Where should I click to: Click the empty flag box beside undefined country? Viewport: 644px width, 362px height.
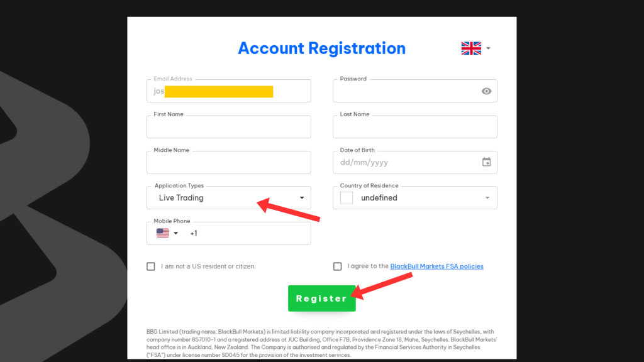(345, 197)
